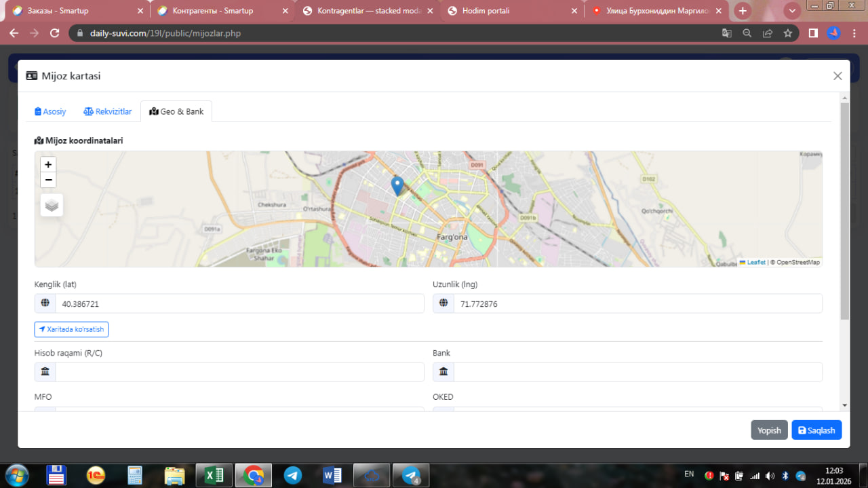The height and width of the screenshot is (488, 868).
Task: Bookmark this page with star icon
Action: click(x=787, y=33)
